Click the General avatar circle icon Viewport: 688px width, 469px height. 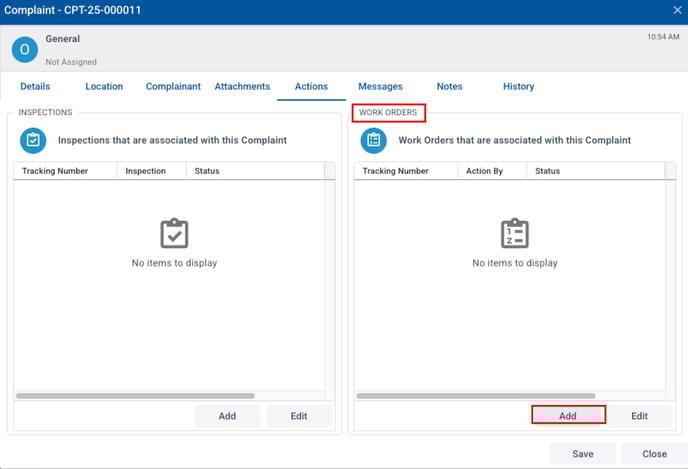(x=25, y=49)
